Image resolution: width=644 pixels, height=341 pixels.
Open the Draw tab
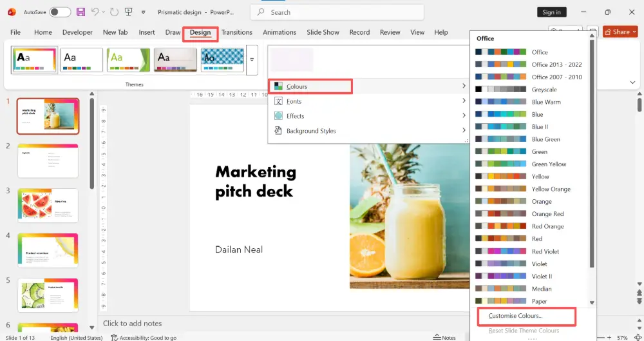pos(173,32)
